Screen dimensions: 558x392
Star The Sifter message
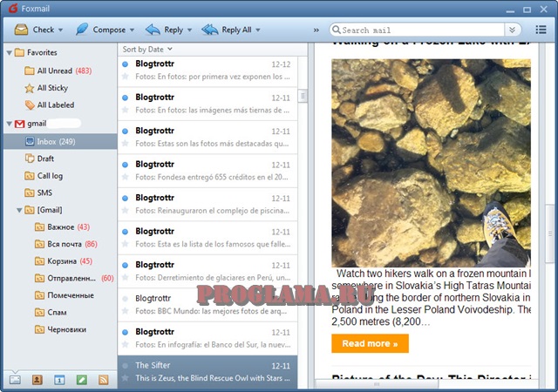click(125, 378)
